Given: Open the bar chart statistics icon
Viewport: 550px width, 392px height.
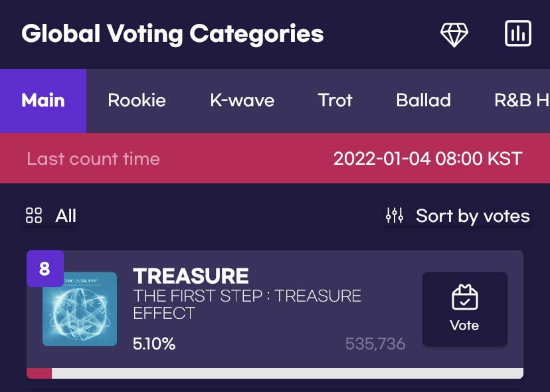Looking at the screenshot, I should coord(518,34).
